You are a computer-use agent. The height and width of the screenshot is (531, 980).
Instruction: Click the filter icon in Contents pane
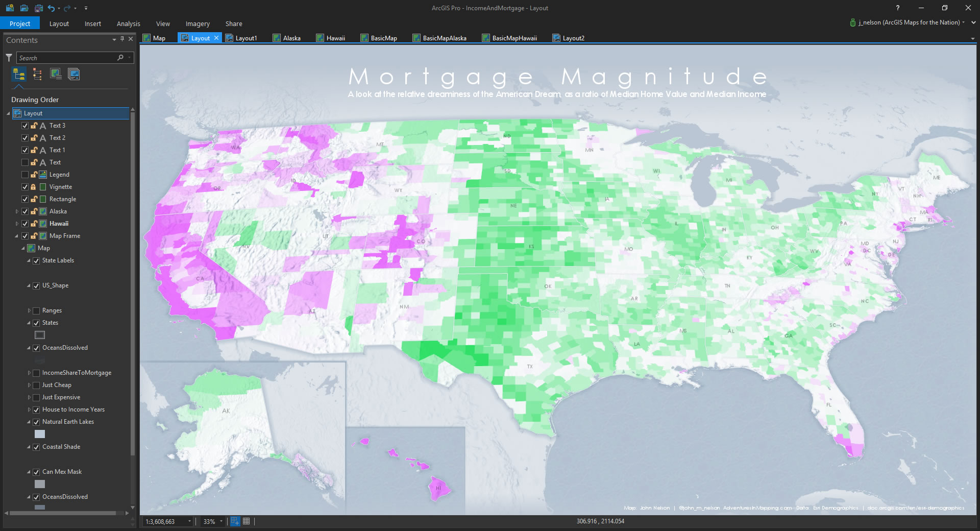click(9, 58)
